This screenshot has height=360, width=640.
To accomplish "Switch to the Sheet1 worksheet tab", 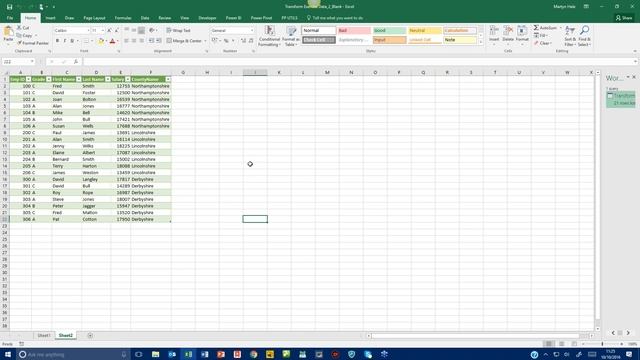I will [x=44, y=335].
